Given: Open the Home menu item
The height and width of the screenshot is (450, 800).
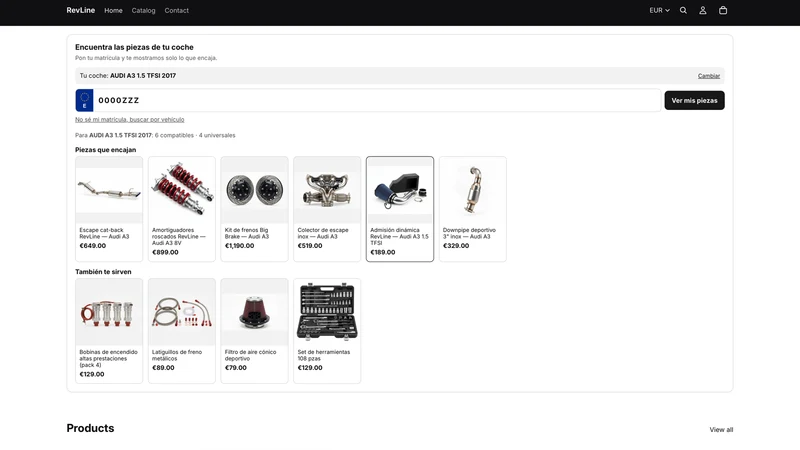Looking at the screenshot, I should click(113, 10).
